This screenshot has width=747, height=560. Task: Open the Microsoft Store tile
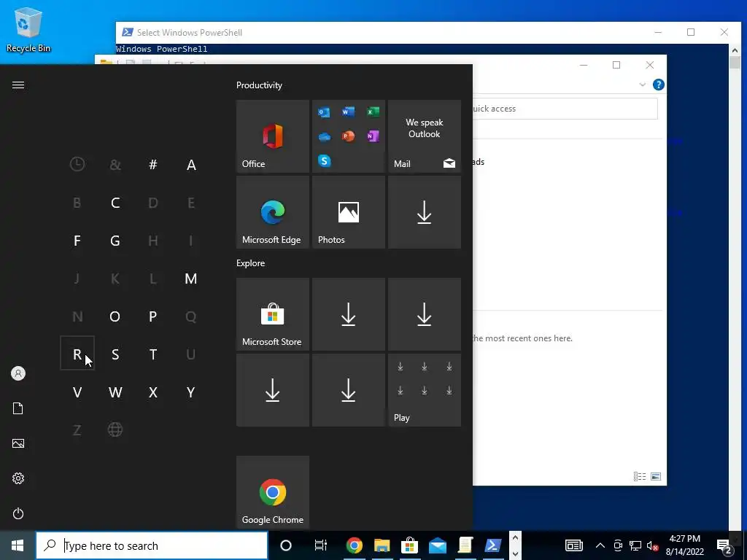pos(273,314)
